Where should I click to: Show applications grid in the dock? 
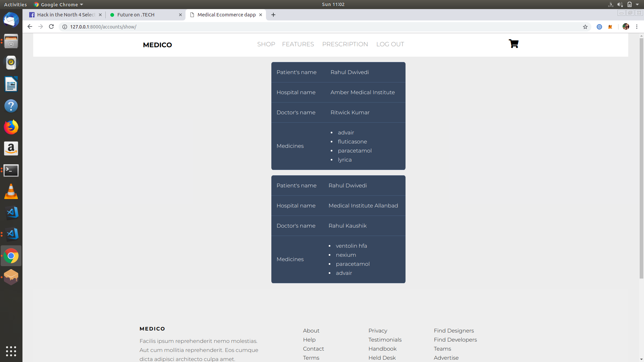pos(11,351)
